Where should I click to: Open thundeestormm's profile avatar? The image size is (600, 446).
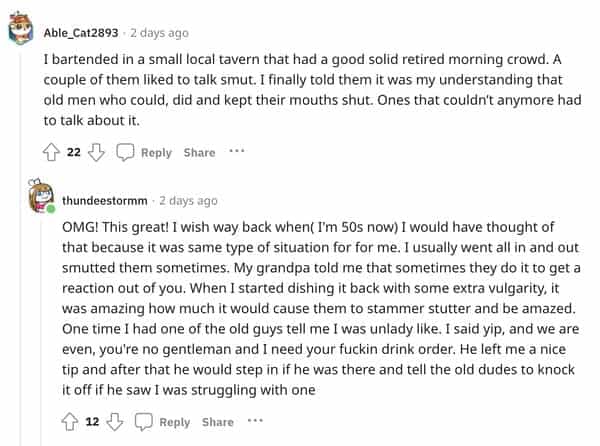pyautogui.click(x=42, y=198)
